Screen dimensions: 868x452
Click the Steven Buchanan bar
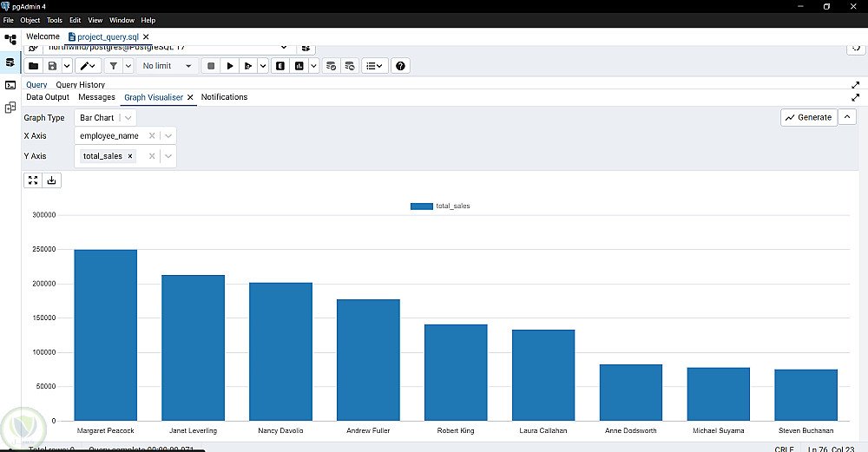click(x=806, y=395)
